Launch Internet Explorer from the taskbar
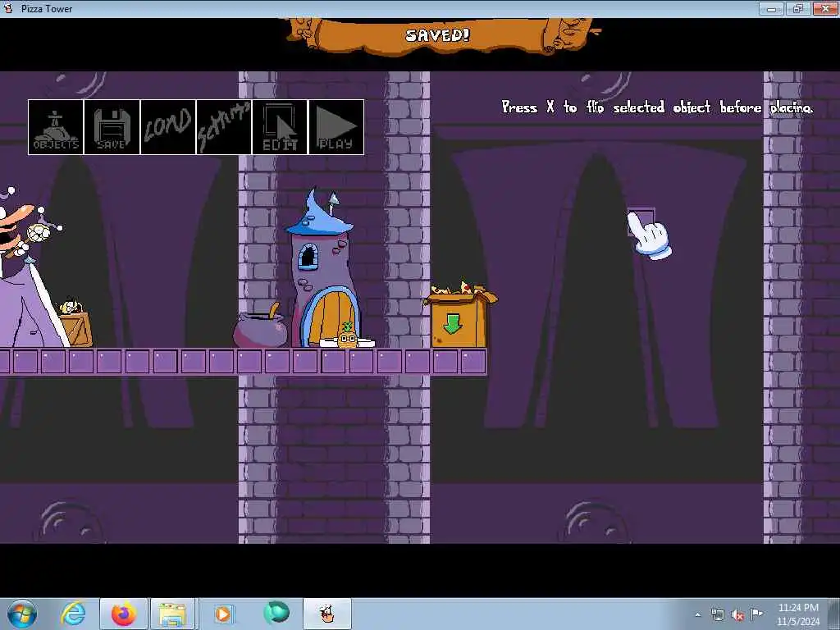The height and width of the screenshot is (630, 840). pyautogui.click(x=72, y=614)
